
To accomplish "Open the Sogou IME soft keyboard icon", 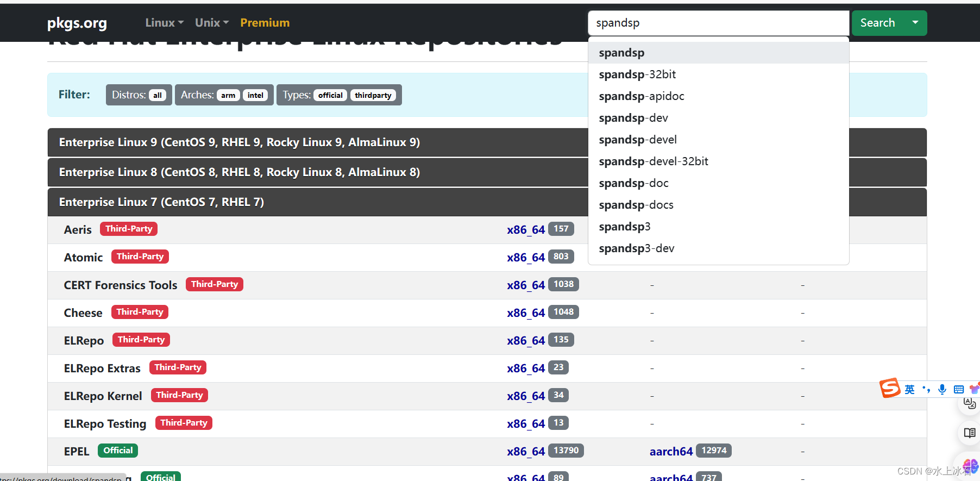I will click(x=959, y=389).
